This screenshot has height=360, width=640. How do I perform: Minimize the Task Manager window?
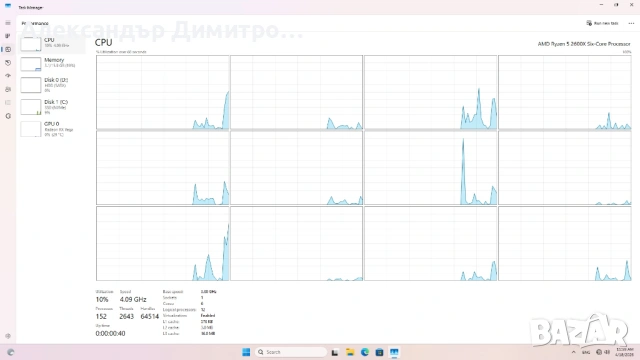[601, 5]
